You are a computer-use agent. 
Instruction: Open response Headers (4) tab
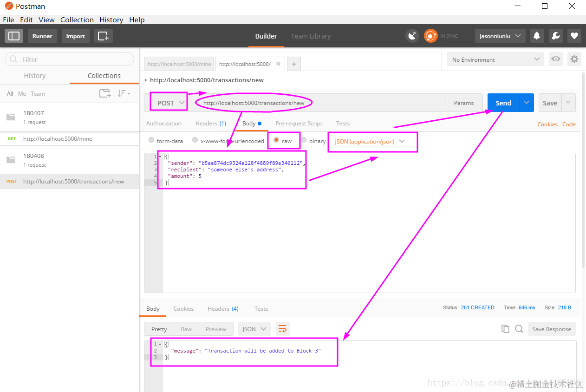(223, 308)
